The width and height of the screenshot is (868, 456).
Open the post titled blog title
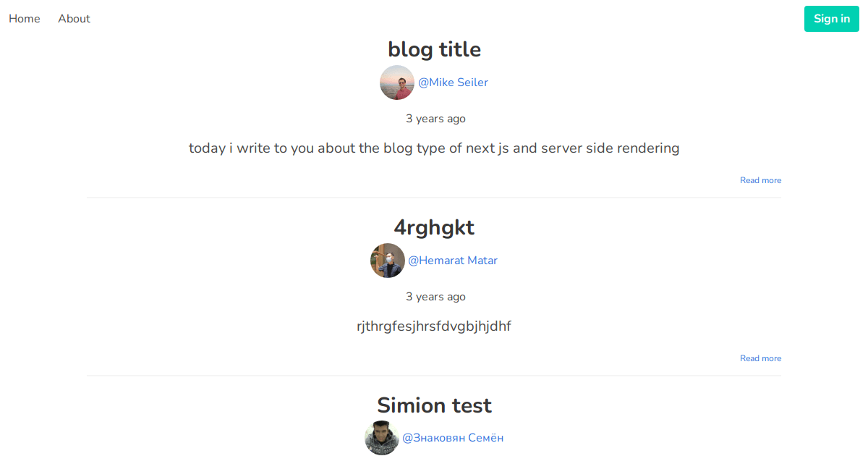point(434,49)
